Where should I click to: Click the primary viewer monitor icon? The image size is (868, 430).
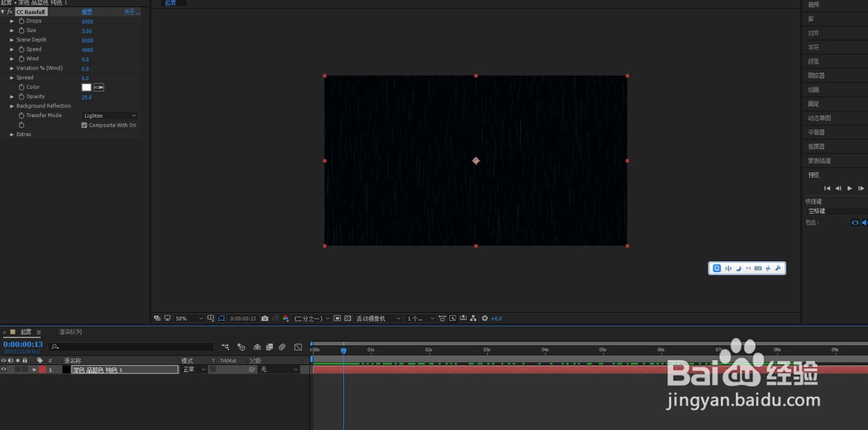pyautogui.click(x=168, y=318)
